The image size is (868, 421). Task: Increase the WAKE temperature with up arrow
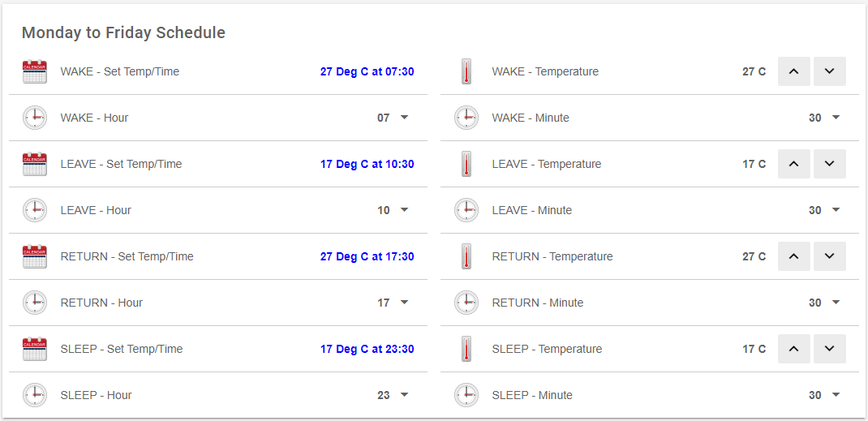click(793, 71)
